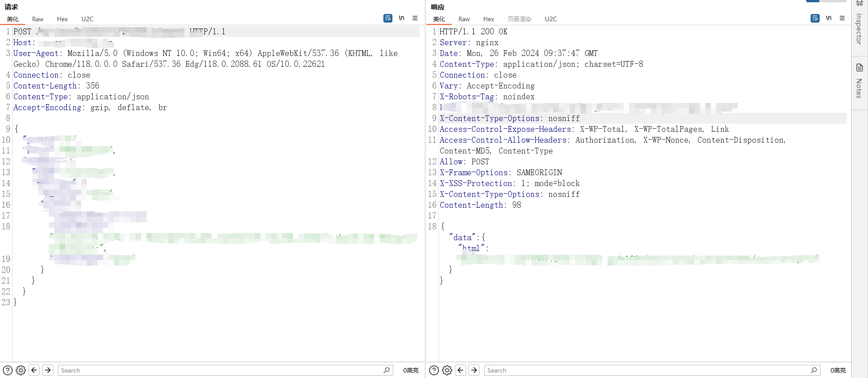Click X-Frame-Options: SAMEORIGIN line
Viewport: 868px width, 378px height.
tap(501, 173)
